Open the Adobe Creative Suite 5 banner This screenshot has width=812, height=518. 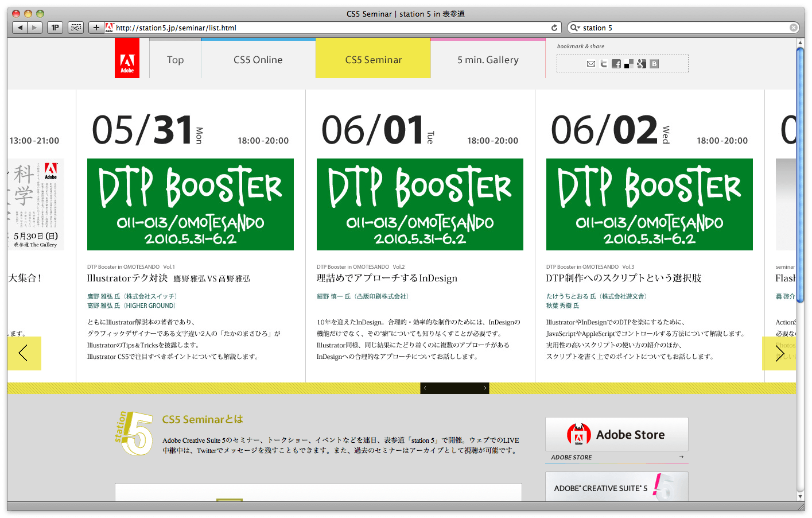(x=617, y=487)
